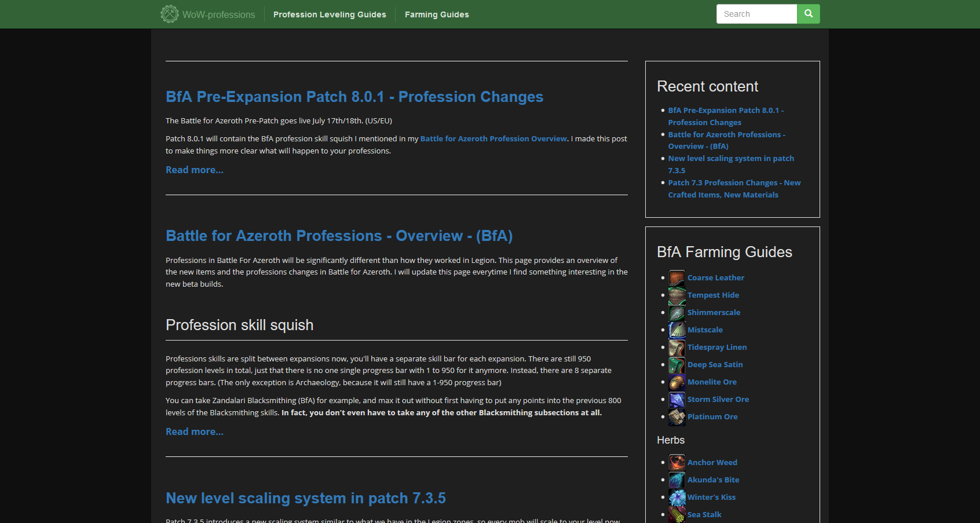Click the Profession skill squish heading
Image resolution: width=980 pixels, height=523 pixels.
click(x=239, y=325)
